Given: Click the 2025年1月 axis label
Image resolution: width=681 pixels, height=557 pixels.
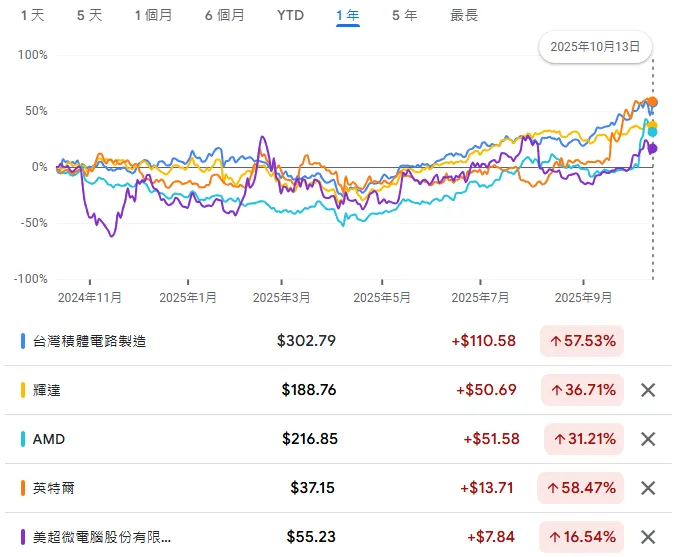Looking at the screenshot, I should (x=188, y=298).
